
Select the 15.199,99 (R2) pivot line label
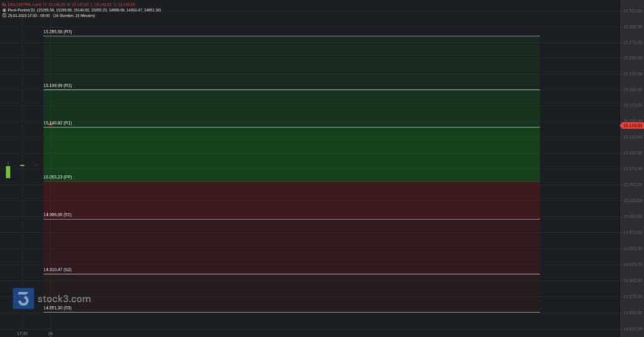point(57,86)
